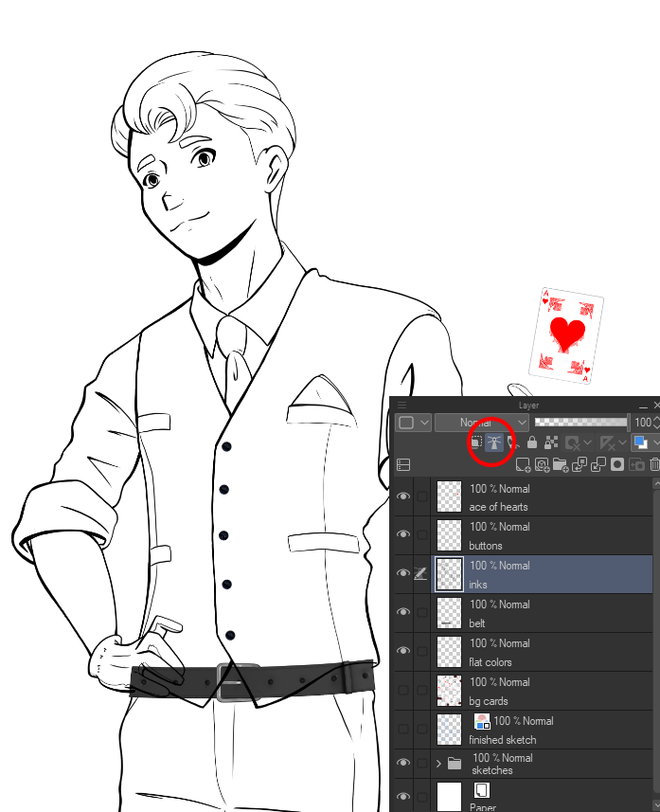Click the Paper layer page icon

(481, 790)
